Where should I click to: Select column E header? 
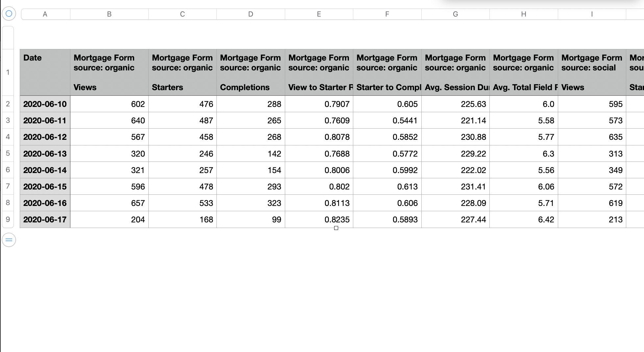(x=319, y=14)
